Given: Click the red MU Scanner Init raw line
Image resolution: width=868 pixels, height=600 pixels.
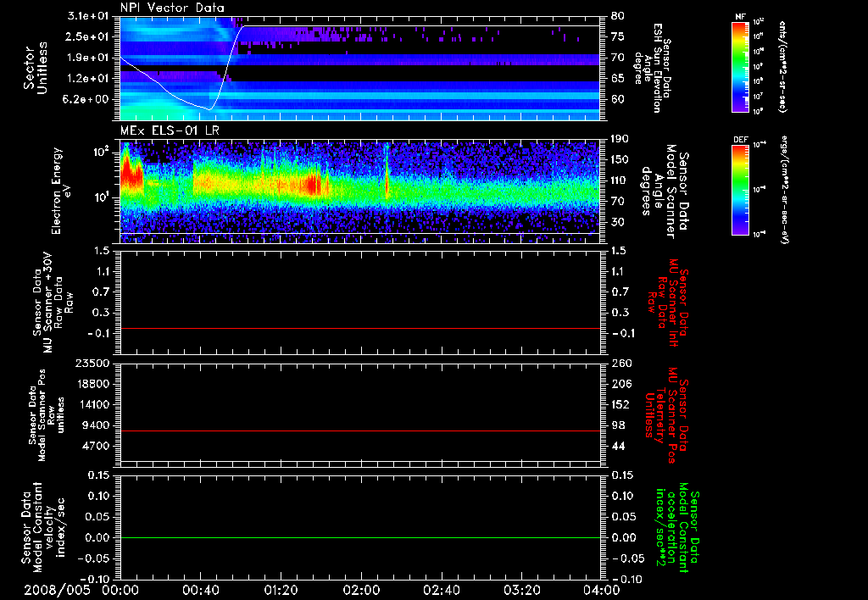Looking at the screenshot, I should (x=360, y=329).
